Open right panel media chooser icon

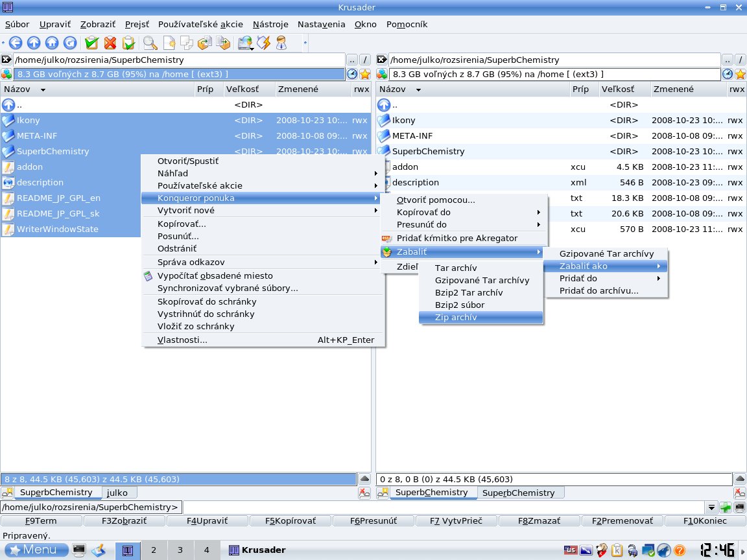[x=381, y=75]
